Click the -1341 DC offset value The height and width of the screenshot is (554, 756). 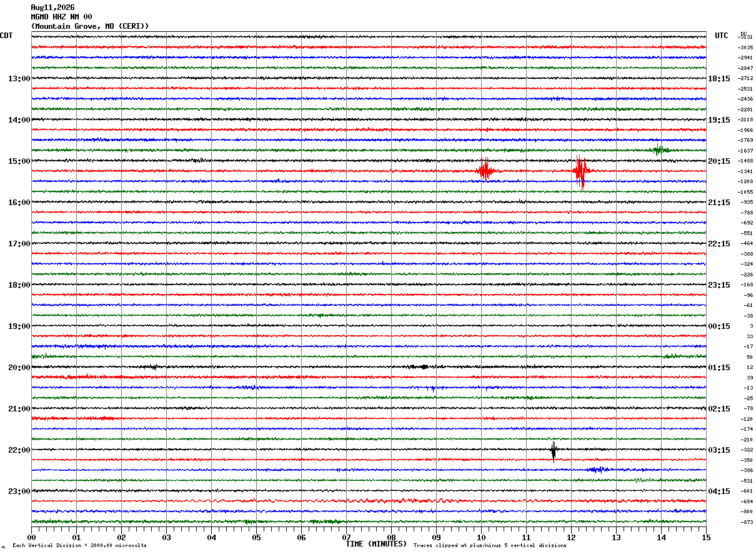(x=745, y=171)
